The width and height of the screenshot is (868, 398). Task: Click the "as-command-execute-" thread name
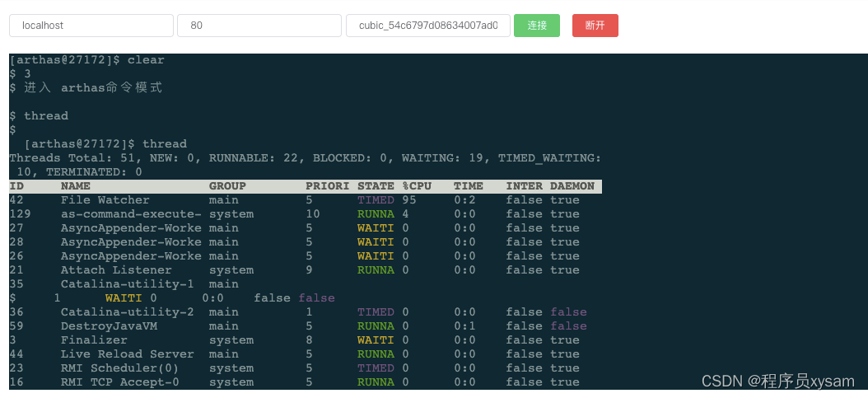coord(131,213)
